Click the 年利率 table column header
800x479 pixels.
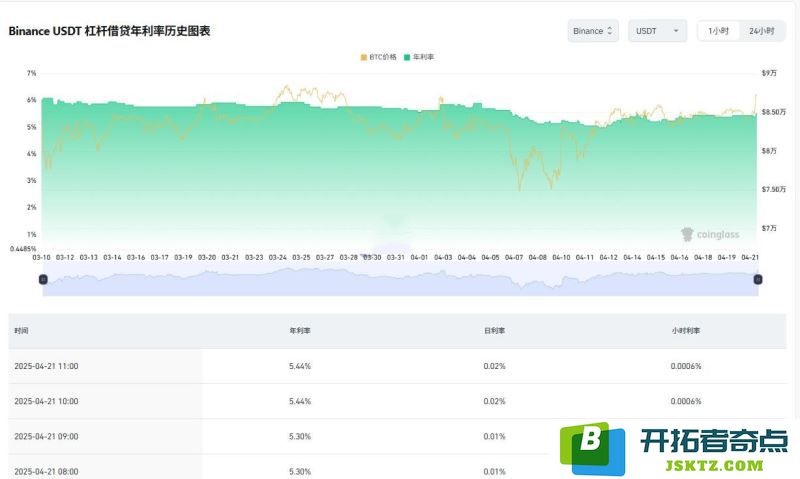[299, 331]
